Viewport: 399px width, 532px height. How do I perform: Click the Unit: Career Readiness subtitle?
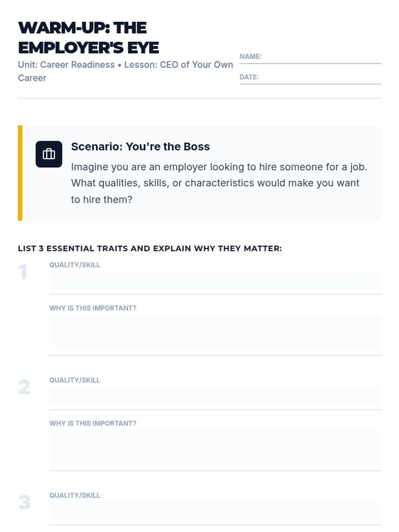pos(125,71)
